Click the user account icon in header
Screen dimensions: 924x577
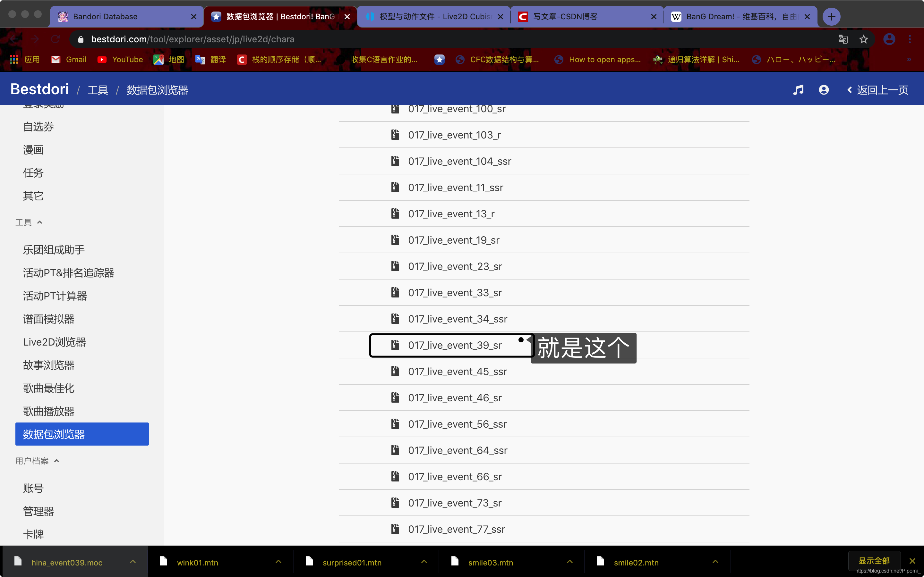pos(823,90)
